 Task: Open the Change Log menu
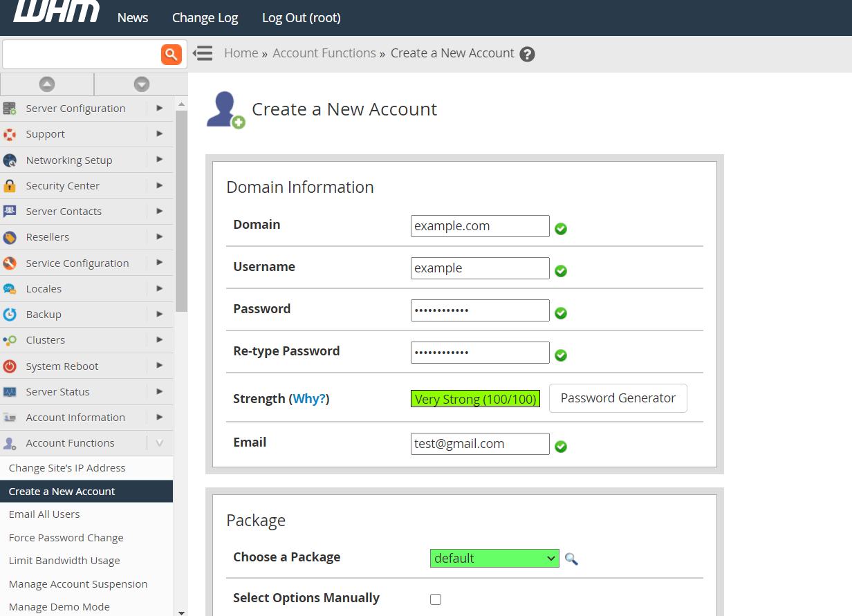205,17
